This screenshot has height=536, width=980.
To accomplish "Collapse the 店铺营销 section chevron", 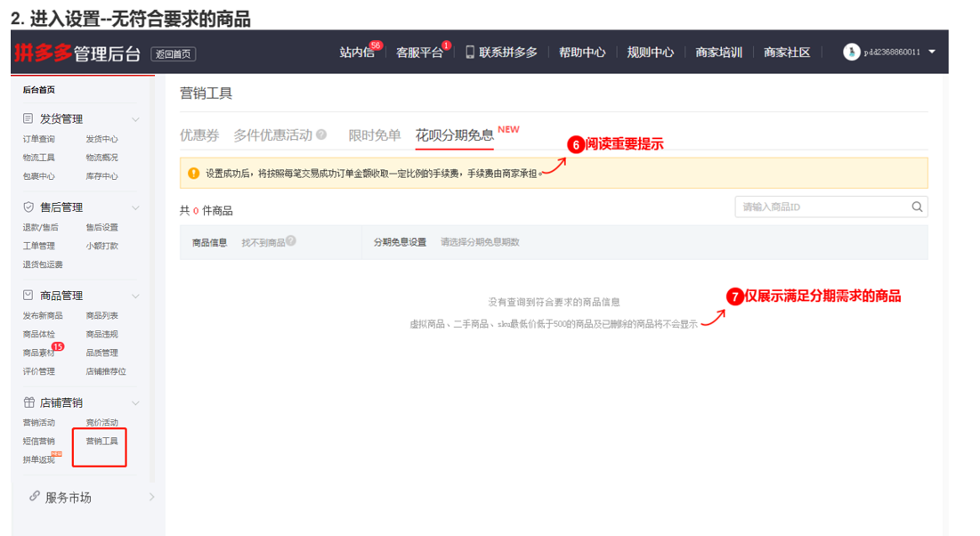I will point(135,402).
